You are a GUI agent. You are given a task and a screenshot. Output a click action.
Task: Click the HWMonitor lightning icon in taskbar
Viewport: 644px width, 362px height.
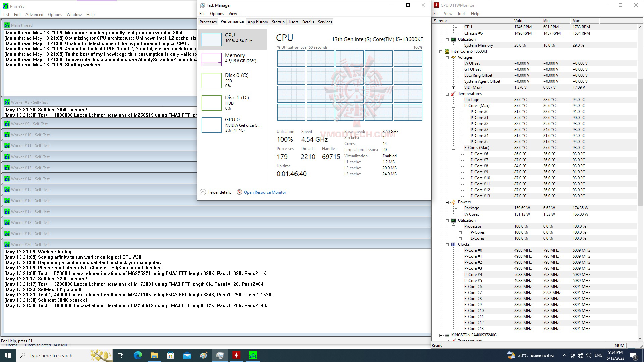236,355
